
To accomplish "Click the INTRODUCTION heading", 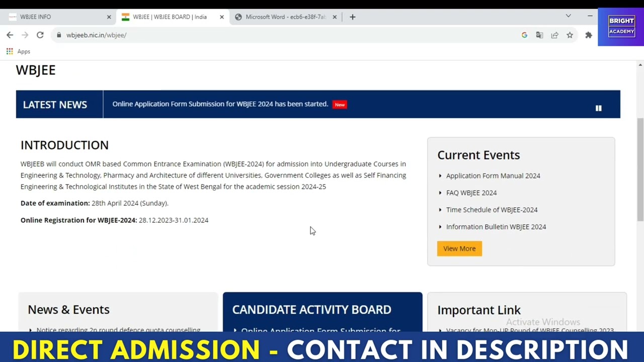I will pyautogui.click(x=64, y=145).
